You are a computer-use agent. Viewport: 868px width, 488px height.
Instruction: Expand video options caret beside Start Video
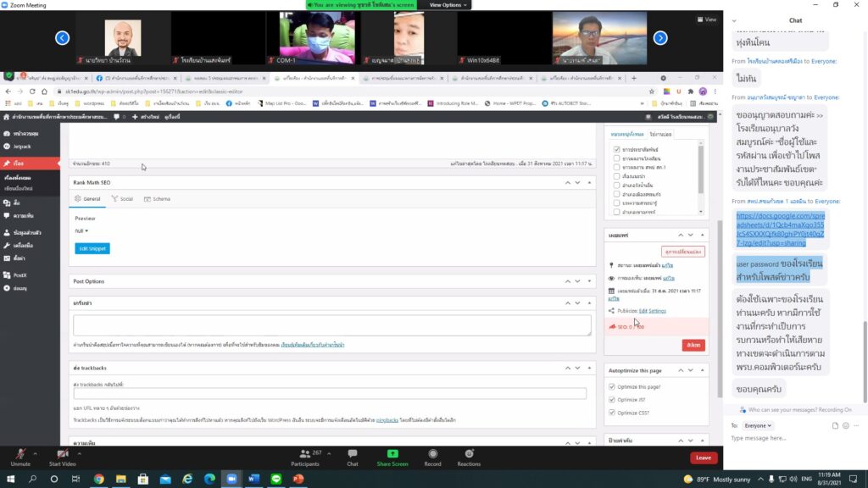pos(79,454)
